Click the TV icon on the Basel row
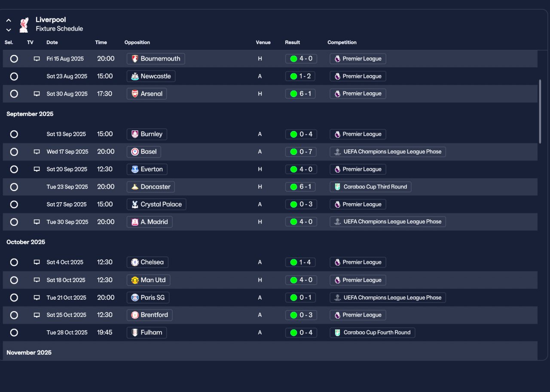This screenshot has height=392, width=550. pyautogui.click(x=37, y=152)
